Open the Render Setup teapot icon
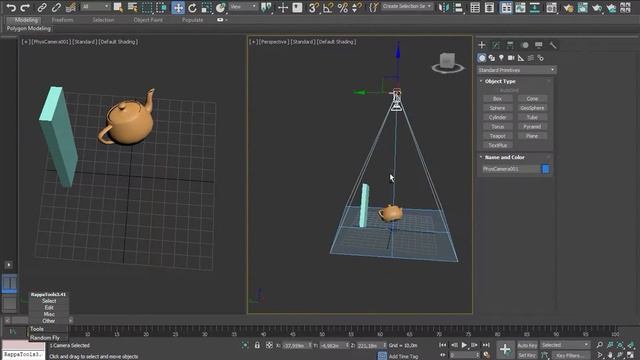This screenshot has height=360, width=640. click(x=568, y=7)
